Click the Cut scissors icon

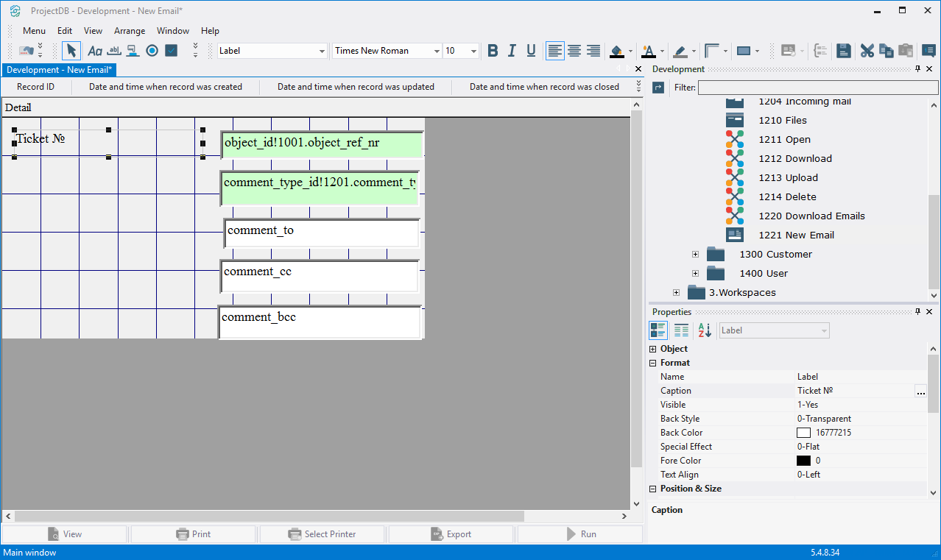pyautogui.click(x=867, y=51)
